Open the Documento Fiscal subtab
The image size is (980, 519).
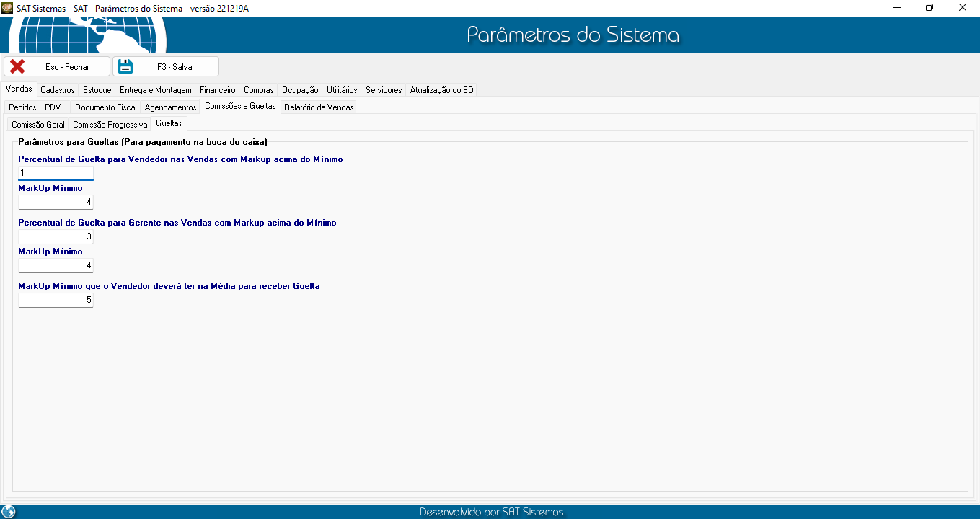pos(105,107)
